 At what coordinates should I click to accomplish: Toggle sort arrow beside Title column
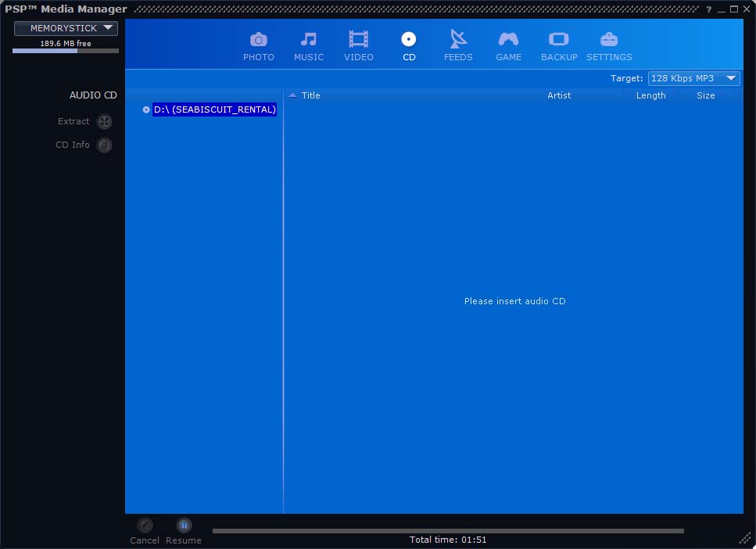(292, 95)
